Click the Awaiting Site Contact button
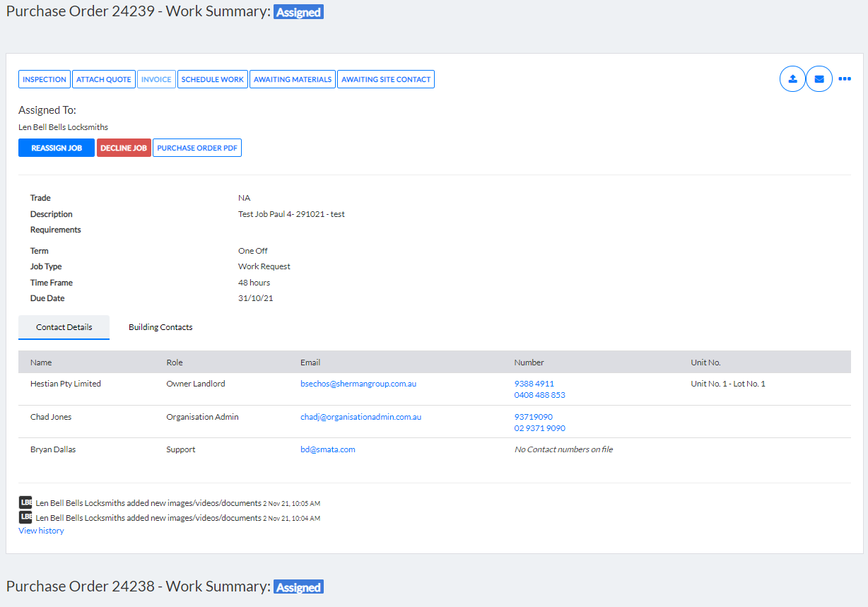Screen dimensions: 868x607 point(386,79)
